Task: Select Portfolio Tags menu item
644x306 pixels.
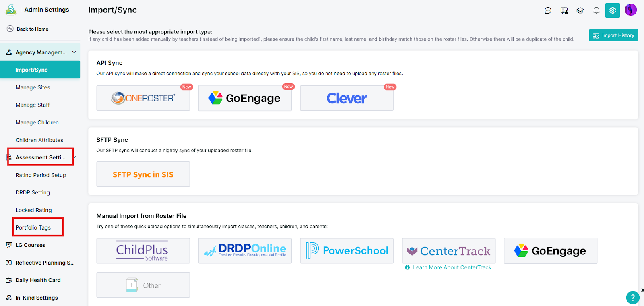Action: 33,227
